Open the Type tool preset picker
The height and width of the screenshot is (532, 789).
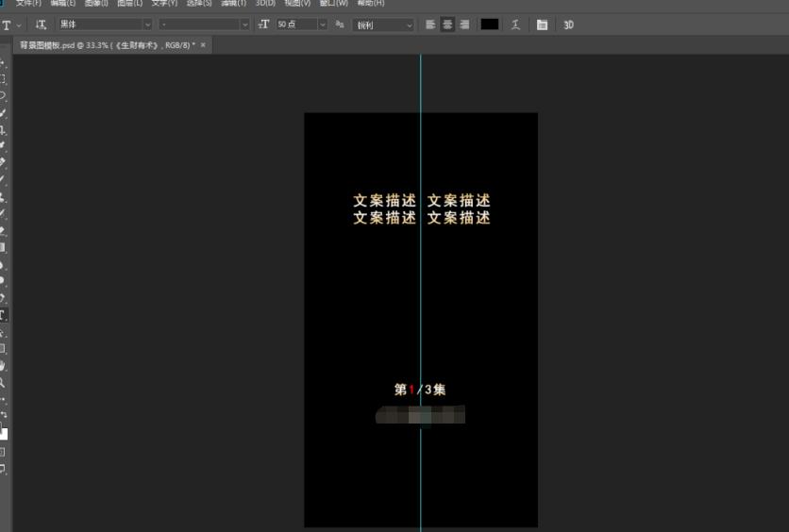click(7, 25)
